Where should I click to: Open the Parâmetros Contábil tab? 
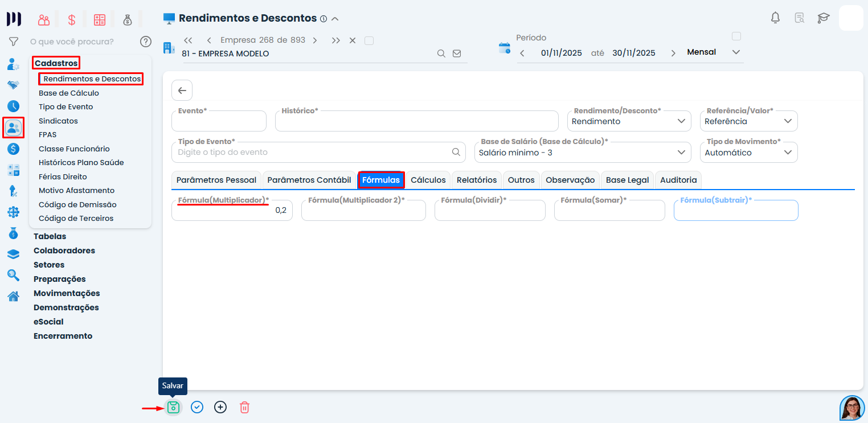(309, 180)
